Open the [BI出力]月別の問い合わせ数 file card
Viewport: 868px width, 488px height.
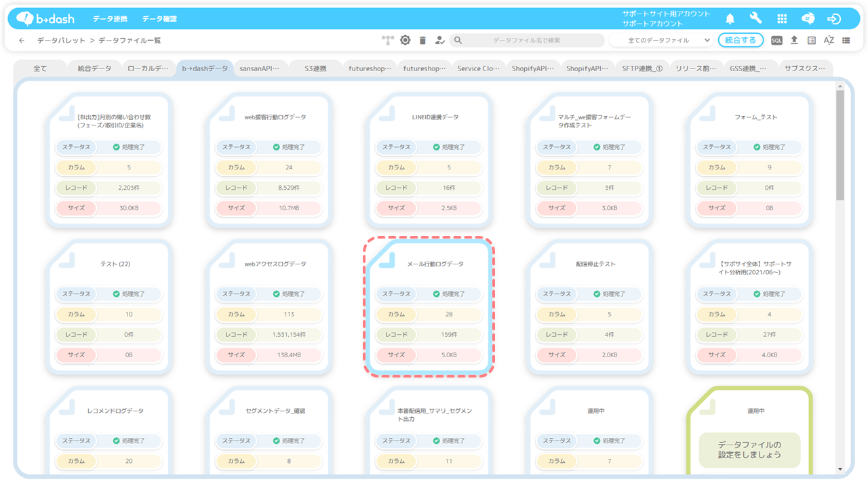click(x=109, y=159)
